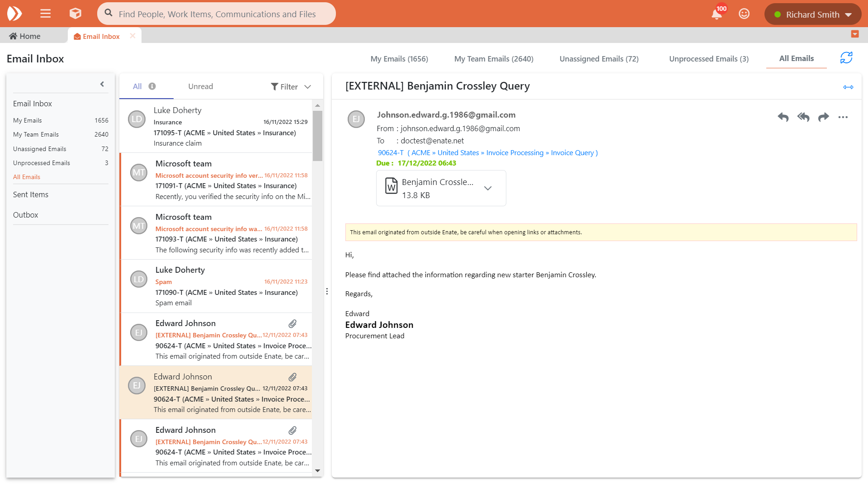This screenshot has width=868, height=488.
Task: Click the email list scrollbar down arrow
Action: [317, 470]
